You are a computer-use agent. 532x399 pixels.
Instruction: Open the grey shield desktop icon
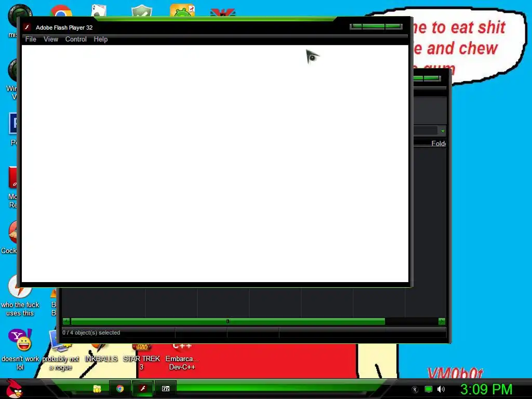point(142,11)
